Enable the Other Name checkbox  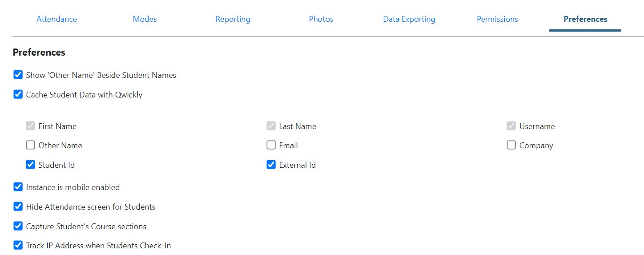(x=31, y=145)
